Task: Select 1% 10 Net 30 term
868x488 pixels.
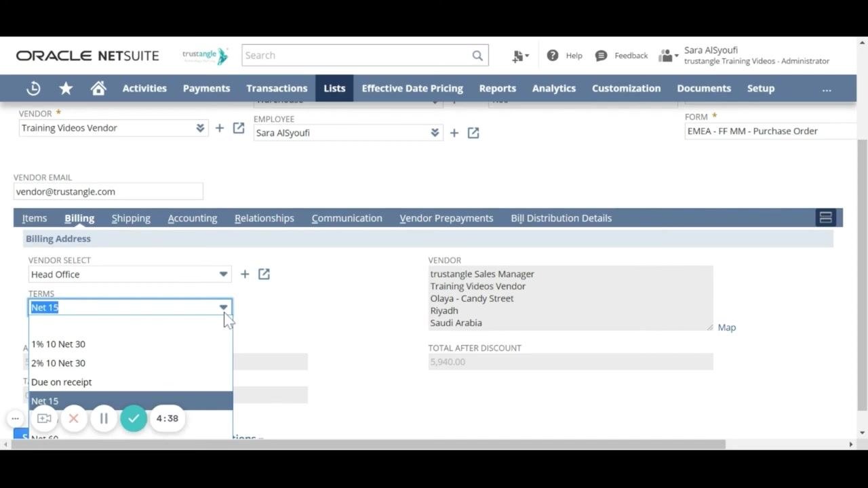Action: pos(131,344)
